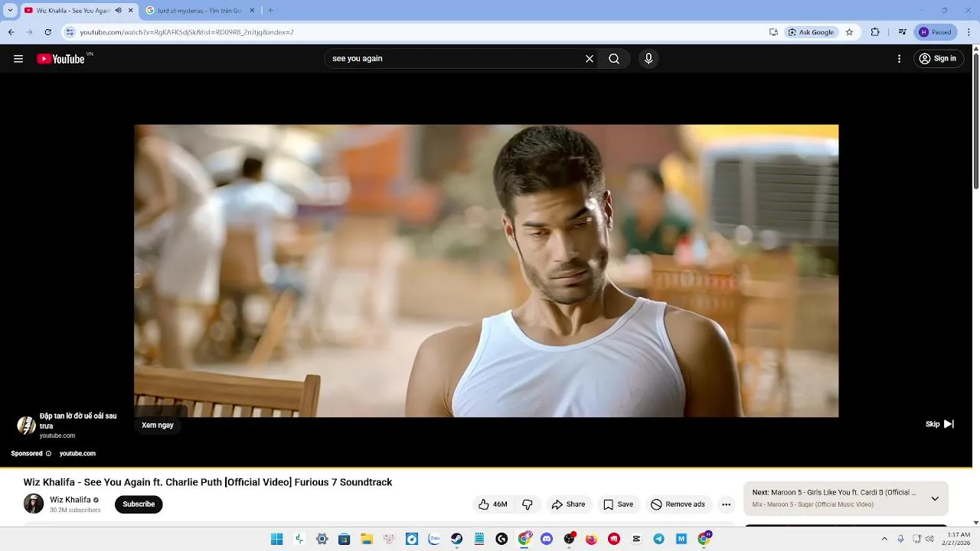This screenshot has width=980, height=551.
Task: Close the lord of mysteries tab
Action: coord(252,11)
